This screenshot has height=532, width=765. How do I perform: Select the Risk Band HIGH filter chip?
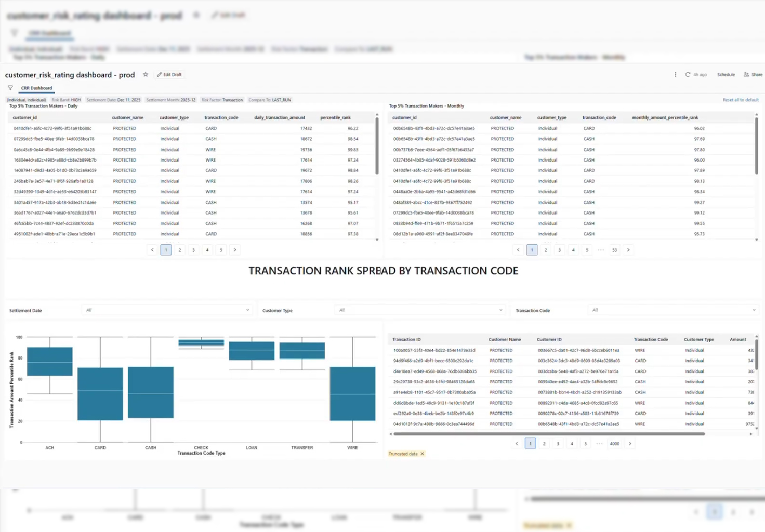[x=66, y=100]
